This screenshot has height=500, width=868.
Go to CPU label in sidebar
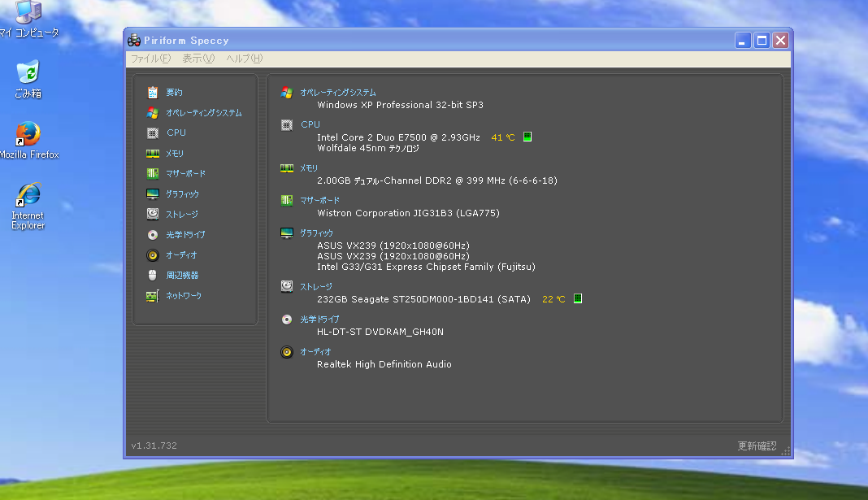point(176,133)
